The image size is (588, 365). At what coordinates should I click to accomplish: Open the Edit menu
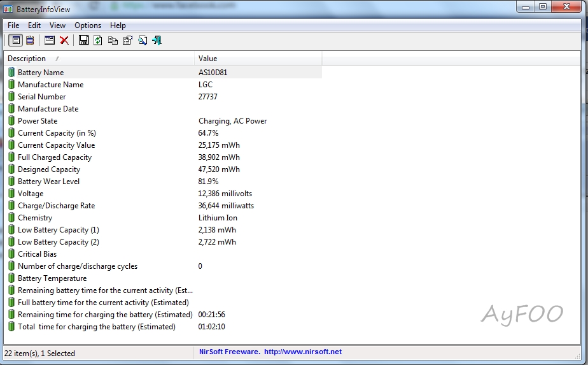click(x=34, y=25)
